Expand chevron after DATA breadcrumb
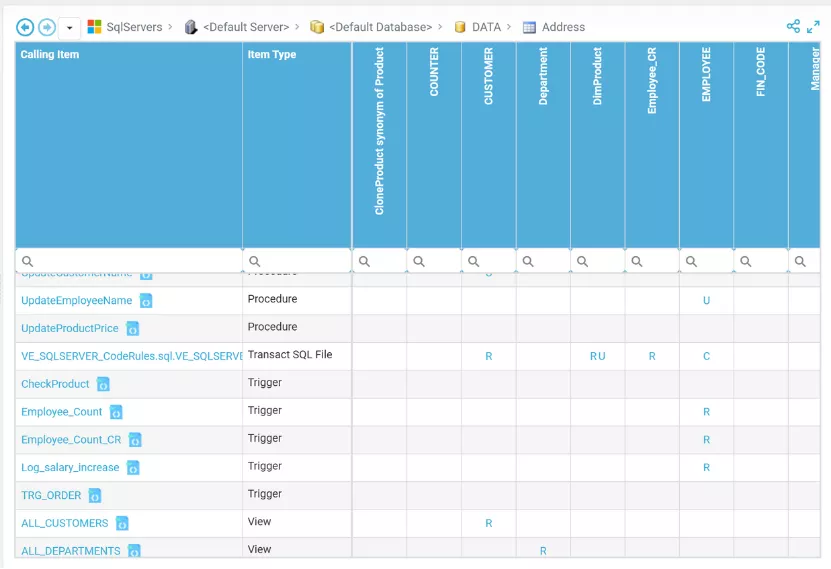Image resolution: width=831 pixels, height=569 pixels. pyautogui.click(x=509, y=26)
